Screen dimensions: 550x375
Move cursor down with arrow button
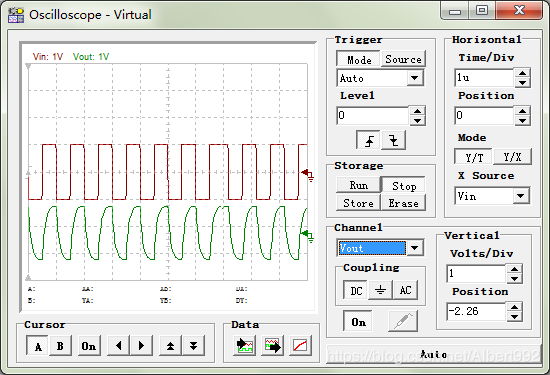coord(193,346)
